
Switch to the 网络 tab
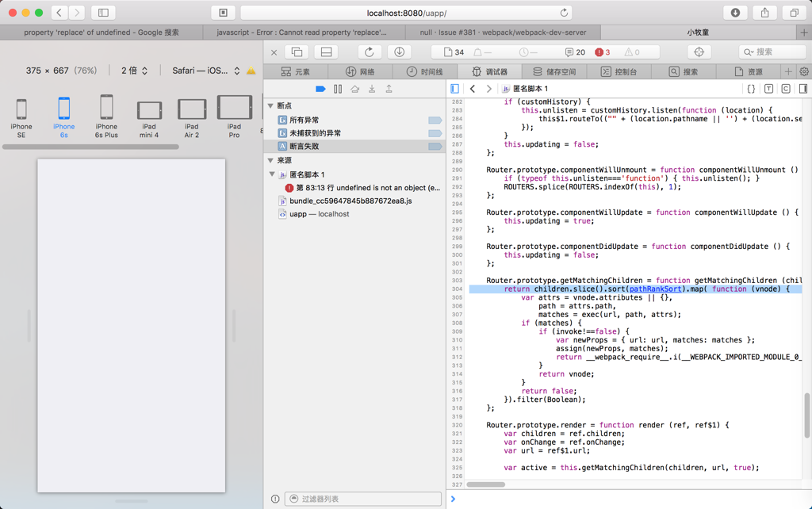(x=360, y=71)
